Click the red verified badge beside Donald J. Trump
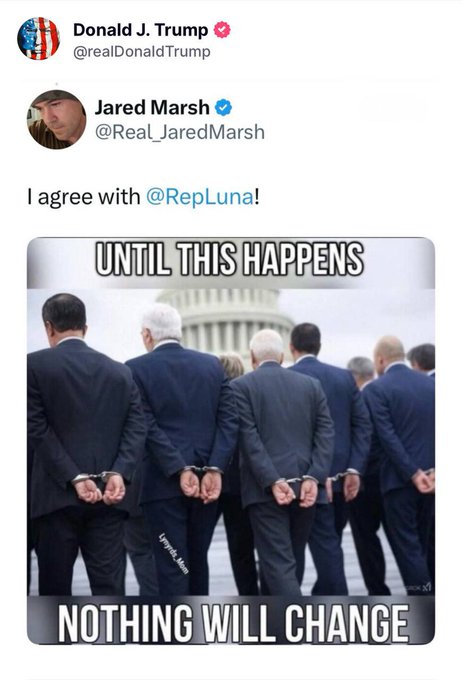 tap(222, 30)
